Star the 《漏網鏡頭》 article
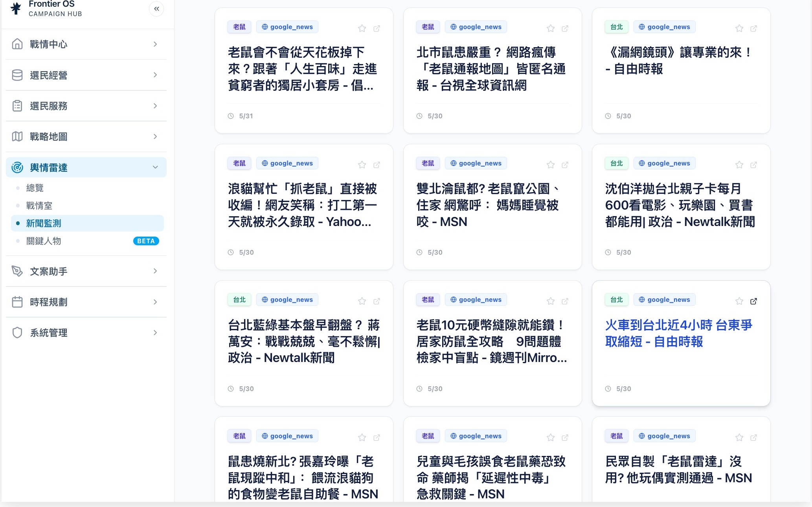812x507 pixels. click(739, 28)
